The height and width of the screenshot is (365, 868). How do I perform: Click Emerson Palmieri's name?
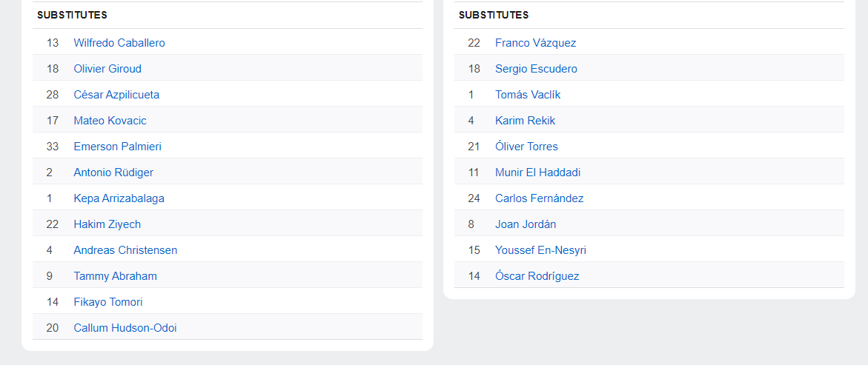coord(117,147)
